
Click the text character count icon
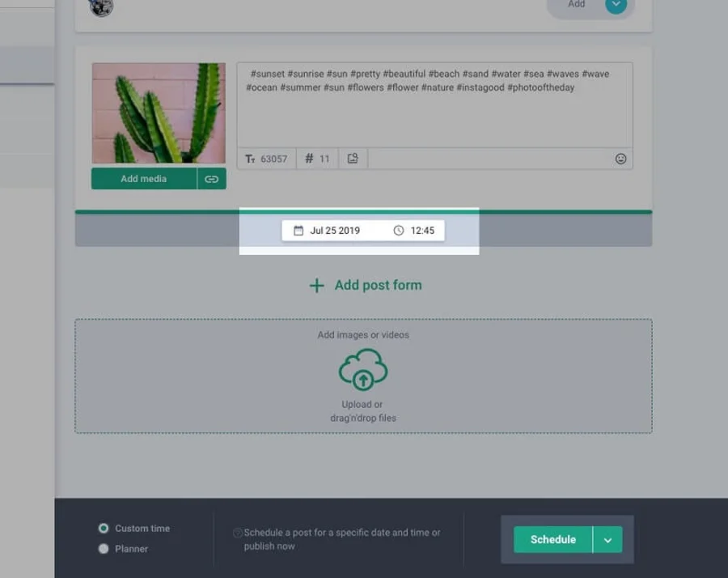coord(251,159)
